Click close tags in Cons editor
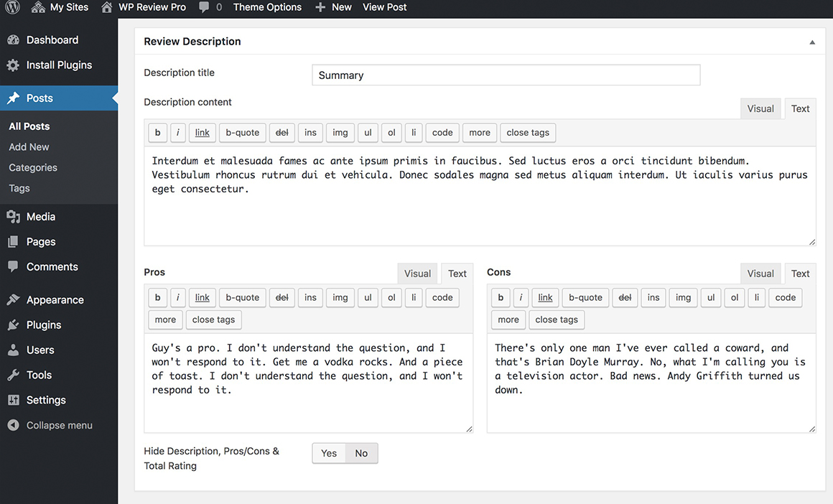The image size is (833, 504). (557, 319)
